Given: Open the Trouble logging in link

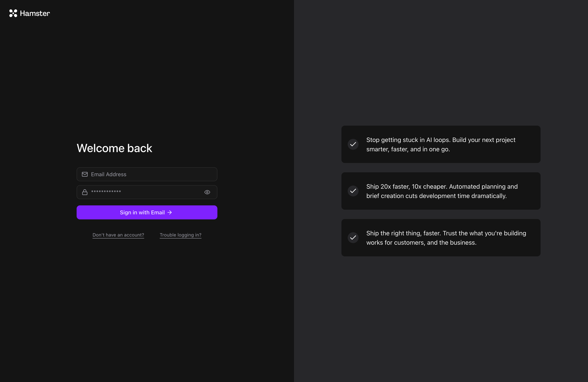Looking at the screenshot, I should point(180,235).
